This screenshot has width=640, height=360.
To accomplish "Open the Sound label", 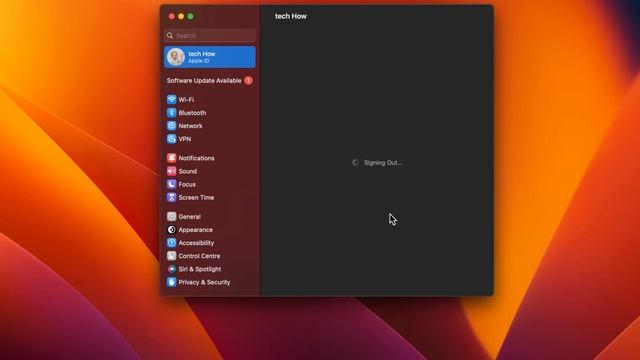I will [187, 171].
